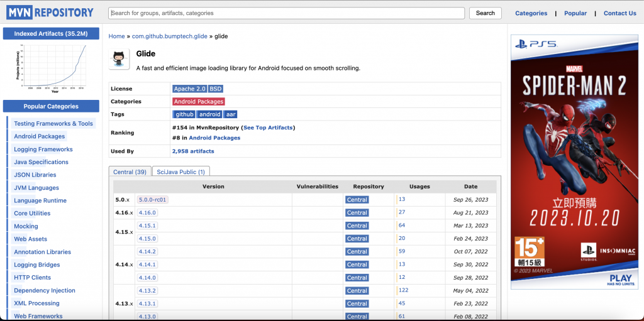Click the Android Packages category badge

click(x=198, y=101)
